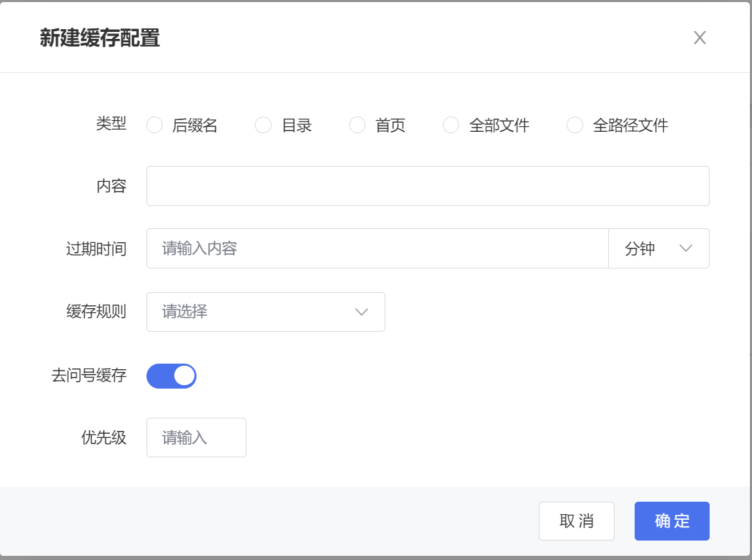This screenshot has height=560, width=752.
Task: Click the 缓存规则 field label
Action: (96, 312)
